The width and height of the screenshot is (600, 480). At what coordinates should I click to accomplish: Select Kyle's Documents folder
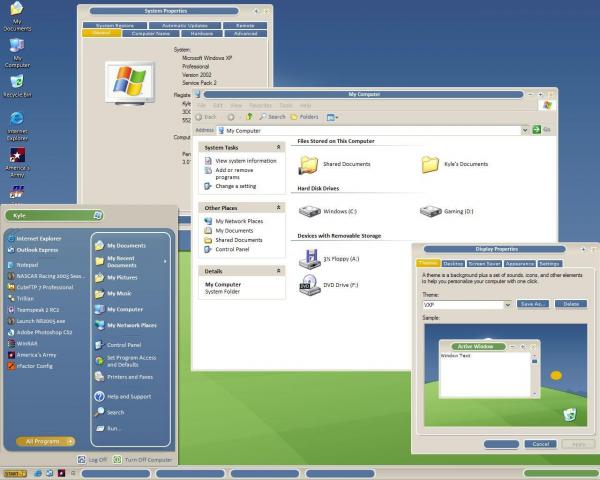click(455, 164)
